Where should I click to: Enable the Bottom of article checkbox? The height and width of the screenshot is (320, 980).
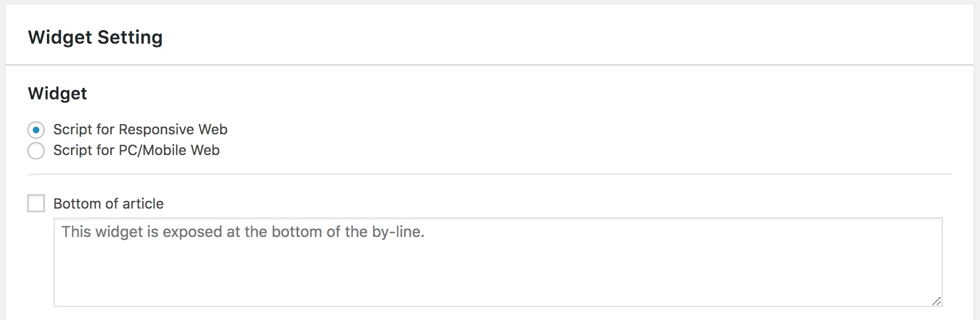[x=36, y=204]
